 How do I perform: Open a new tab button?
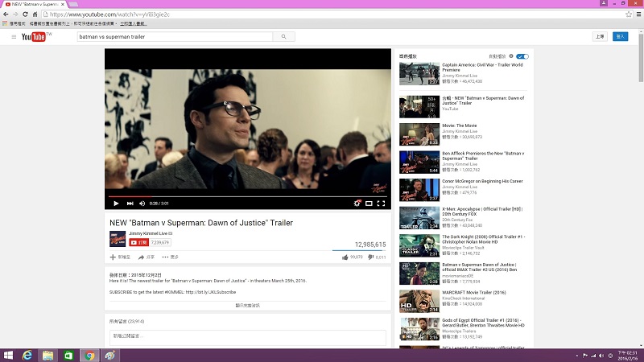73,4
